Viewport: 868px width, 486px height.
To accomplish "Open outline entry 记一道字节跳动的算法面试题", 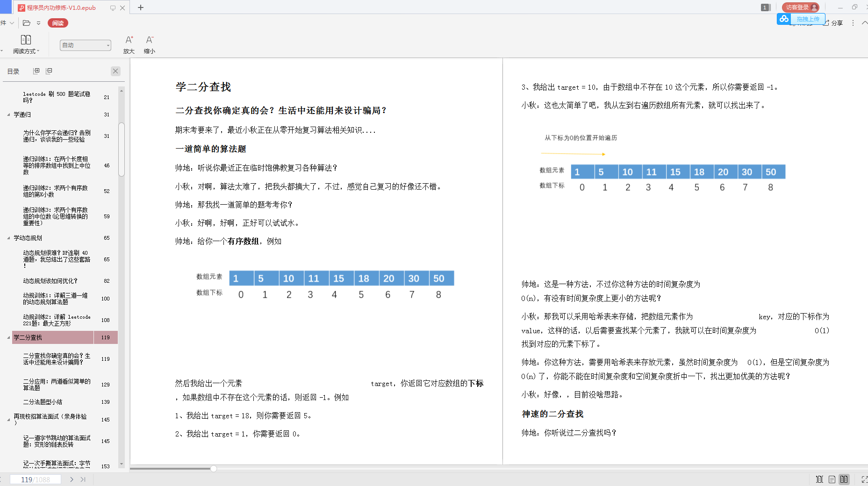I will click(57, 441).
